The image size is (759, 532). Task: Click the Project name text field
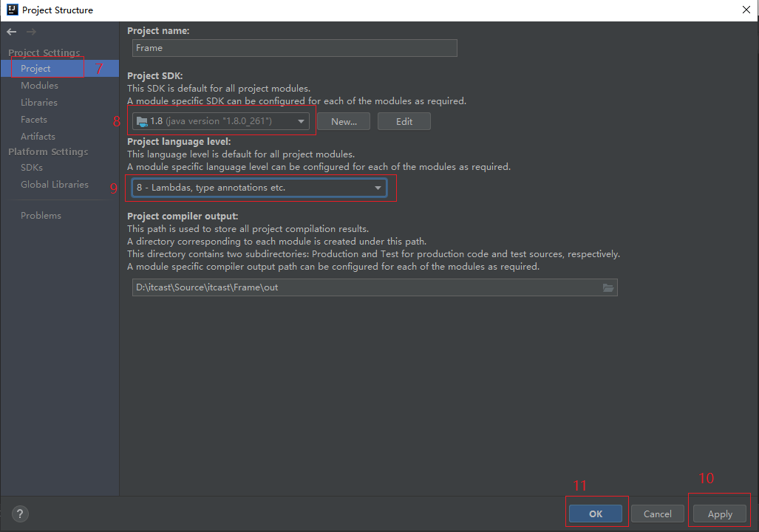(x=295, y=48)
